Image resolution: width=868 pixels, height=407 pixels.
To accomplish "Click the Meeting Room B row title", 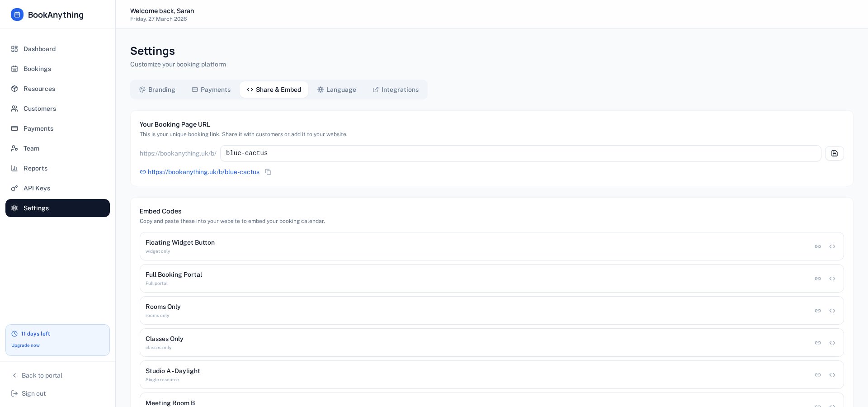I will (170, 403).
